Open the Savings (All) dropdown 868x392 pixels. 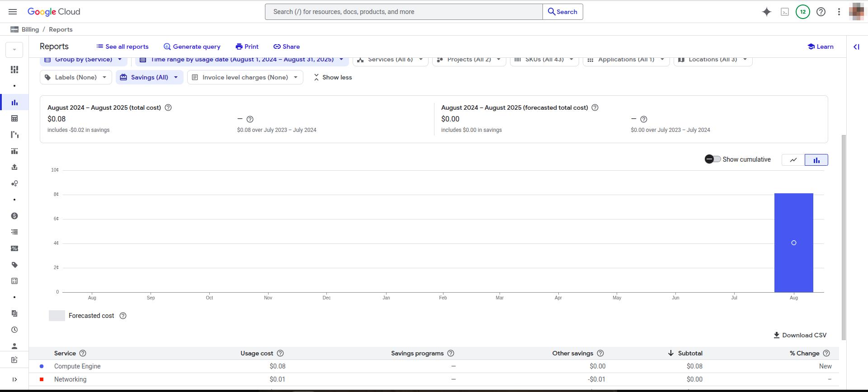click(150, 77)
